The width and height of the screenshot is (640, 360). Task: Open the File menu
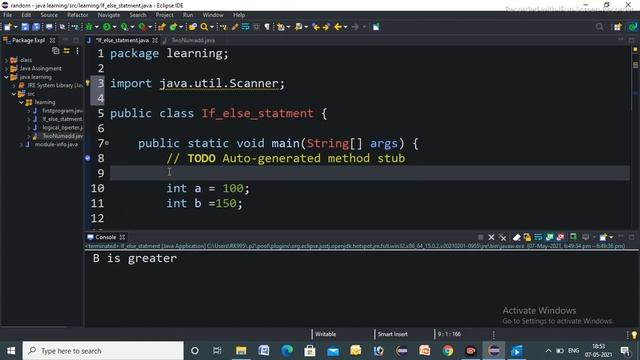point(7,15)
